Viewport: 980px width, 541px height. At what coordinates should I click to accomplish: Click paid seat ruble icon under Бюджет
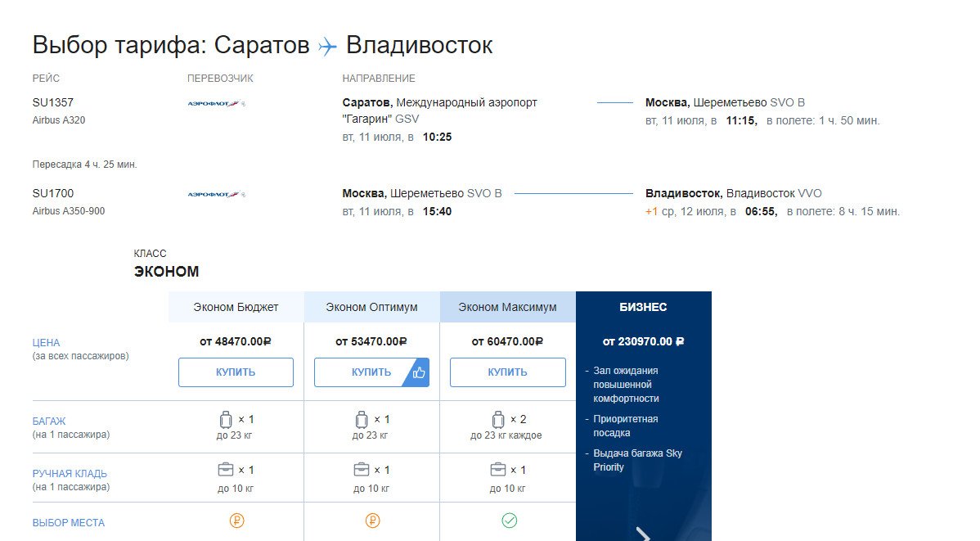pyautogui.click(x=236, y=521)
